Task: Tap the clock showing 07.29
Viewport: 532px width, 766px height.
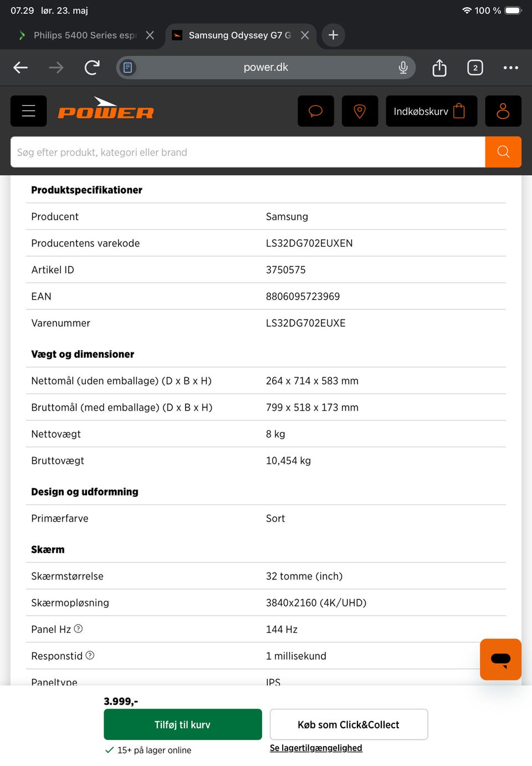Action: [x=22, y=11]
